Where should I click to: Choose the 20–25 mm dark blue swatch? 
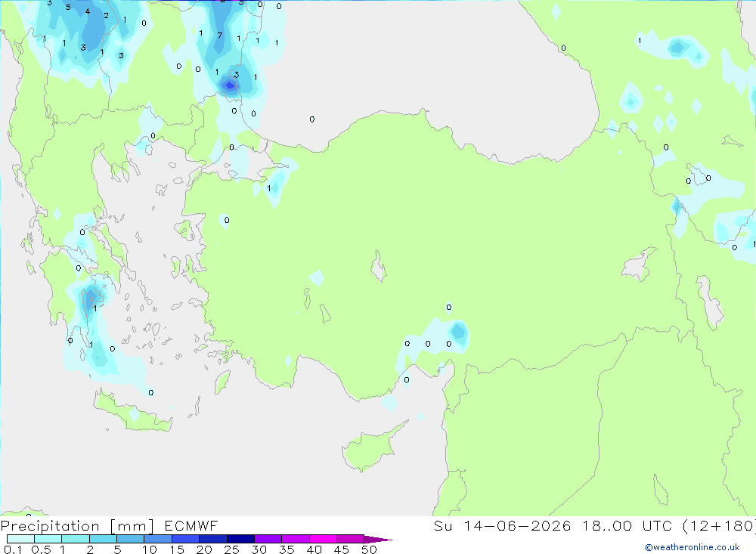tap(212, 539)
